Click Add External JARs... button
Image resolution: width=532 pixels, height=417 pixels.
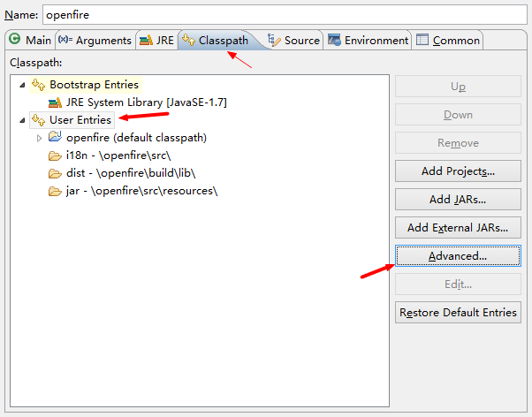(x=458, y=227)
